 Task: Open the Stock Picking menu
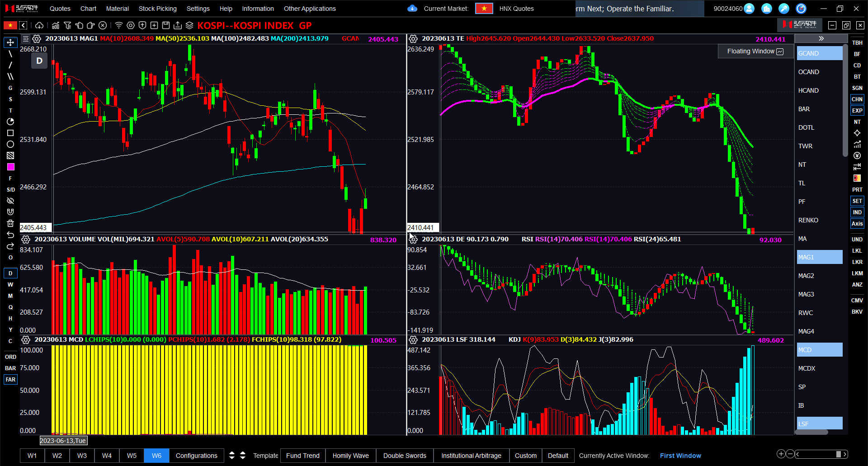(x=157, y=9)
